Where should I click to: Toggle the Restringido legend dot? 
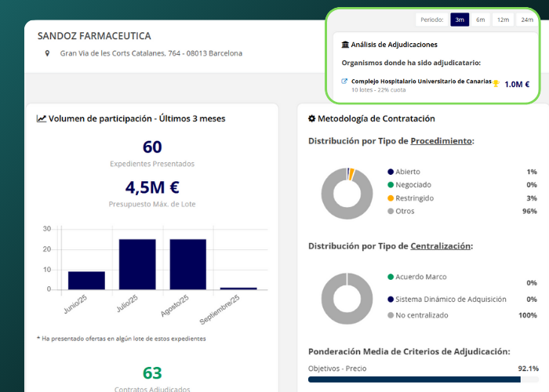[x=391, y=198]
